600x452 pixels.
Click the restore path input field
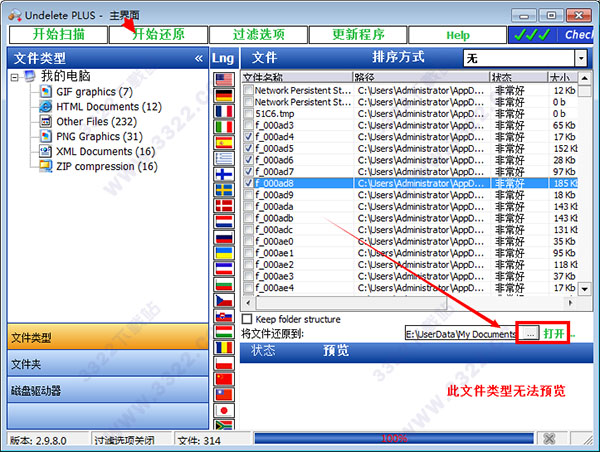click(460, 334)
